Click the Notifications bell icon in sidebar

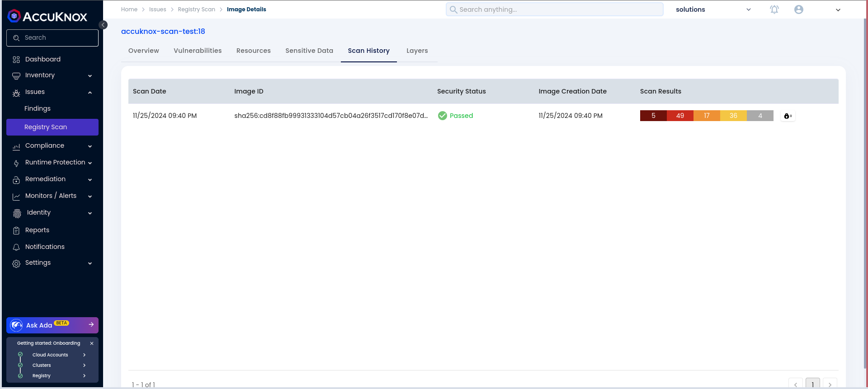point(16,247)
